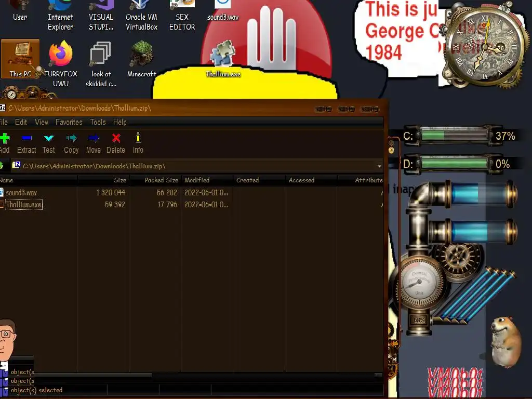The width and height of the screenshot is (532, 399).
Task: Click the Thallium.exe modified date cell
Action: tap(206, 205)
